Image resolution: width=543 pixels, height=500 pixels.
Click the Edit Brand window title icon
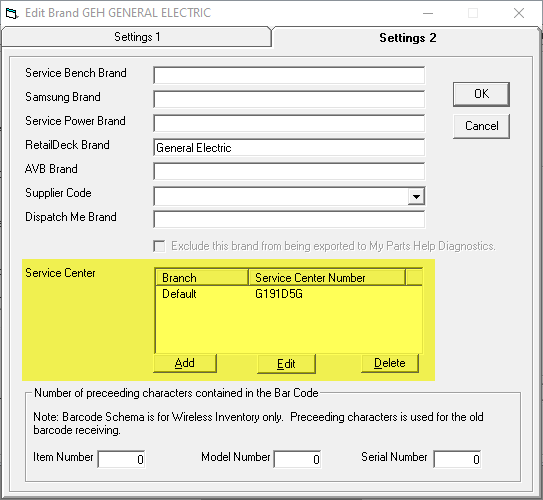tap(11, 13)
